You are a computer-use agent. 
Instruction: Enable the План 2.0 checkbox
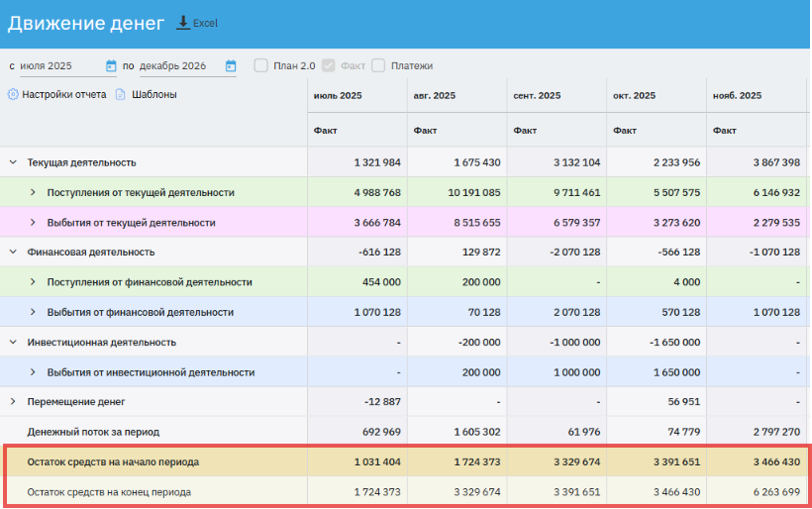(261, 66)
